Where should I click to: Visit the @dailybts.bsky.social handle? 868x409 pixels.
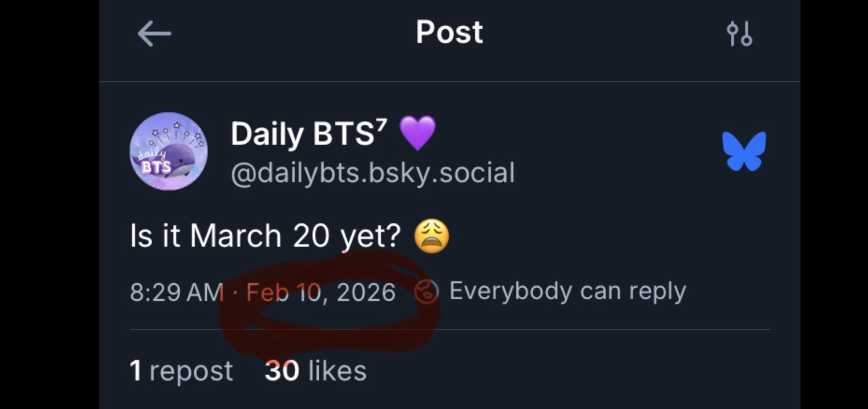click(x=373, y=173)
